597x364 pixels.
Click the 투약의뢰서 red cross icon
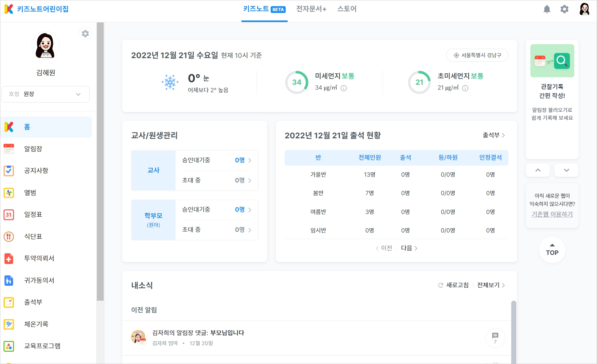tap(9, 258)
